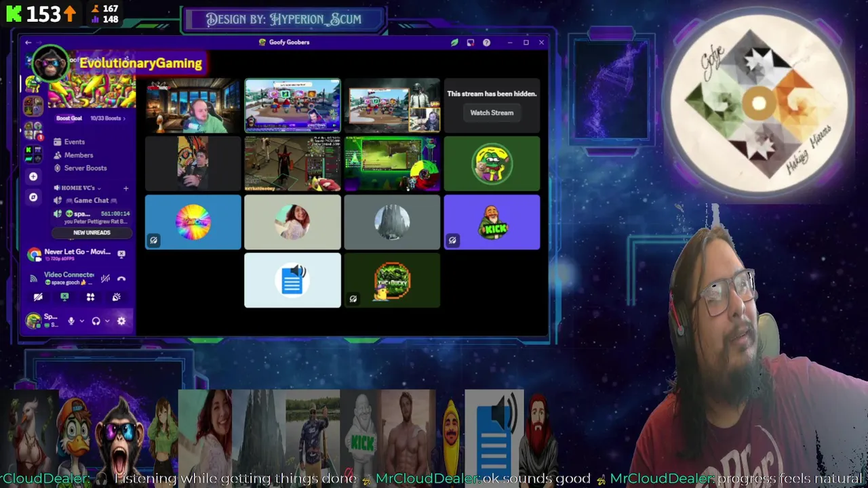
Task: Focus the highlighted snowy game stream tile
Action: coord(292,105)
